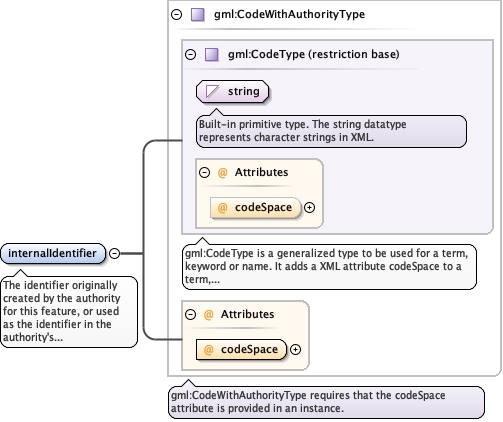Click the gml:CodeWithAuthorityType purple type icon
The width and height of the screenshot is (503, 422).
coord(198,15)
